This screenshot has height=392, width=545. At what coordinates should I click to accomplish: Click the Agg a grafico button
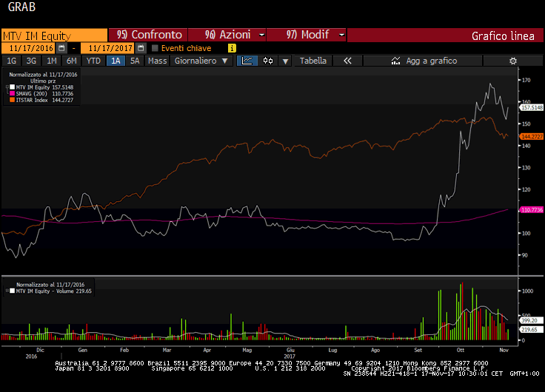(432, 61)
